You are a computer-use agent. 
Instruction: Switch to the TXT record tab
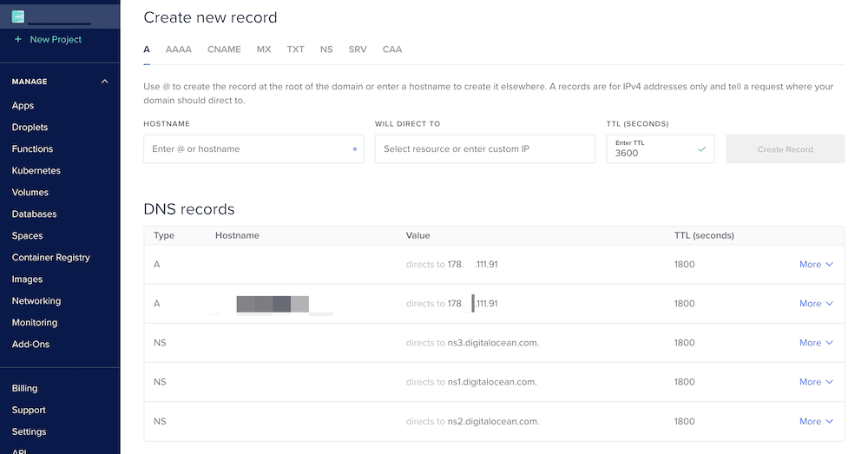tap(296, 49)
